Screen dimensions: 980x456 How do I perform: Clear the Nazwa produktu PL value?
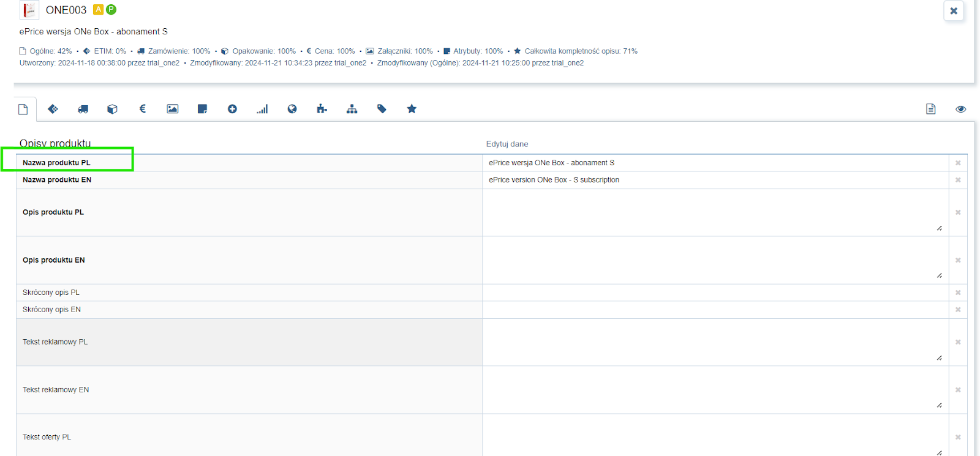pos(958,163)
